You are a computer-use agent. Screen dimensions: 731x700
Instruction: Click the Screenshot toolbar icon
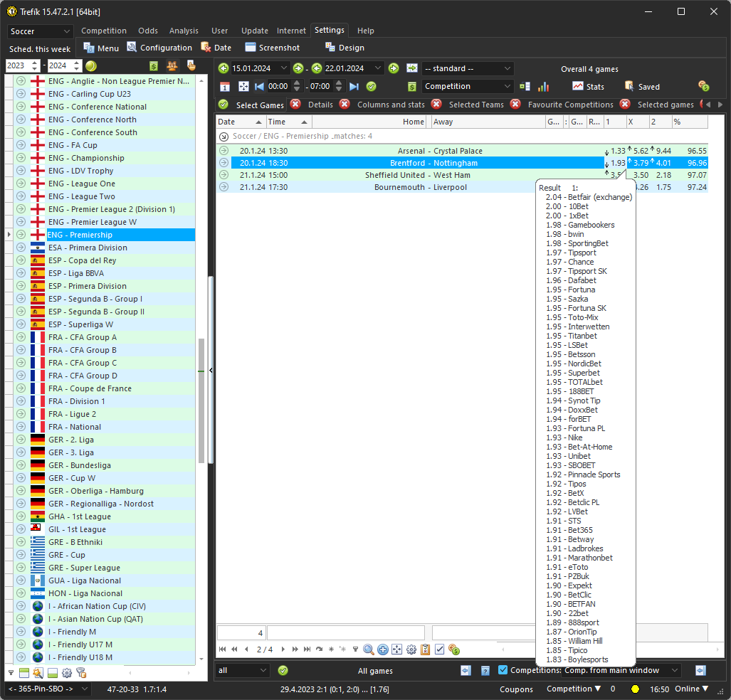pos(251,48)
